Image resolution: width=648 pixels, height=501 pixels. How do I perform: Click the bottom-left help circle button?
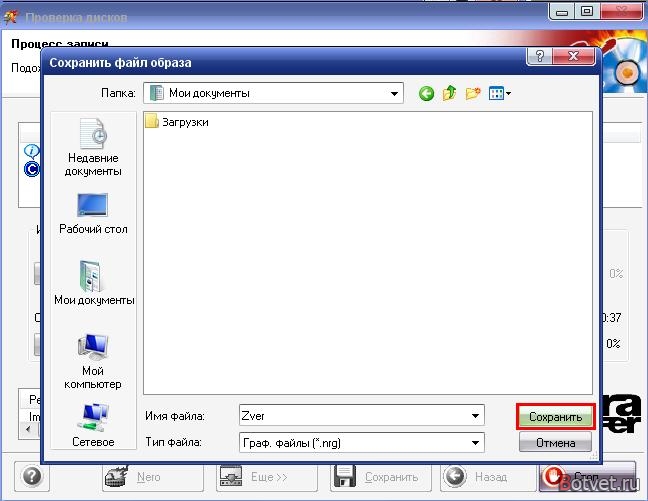coord(32,477)
